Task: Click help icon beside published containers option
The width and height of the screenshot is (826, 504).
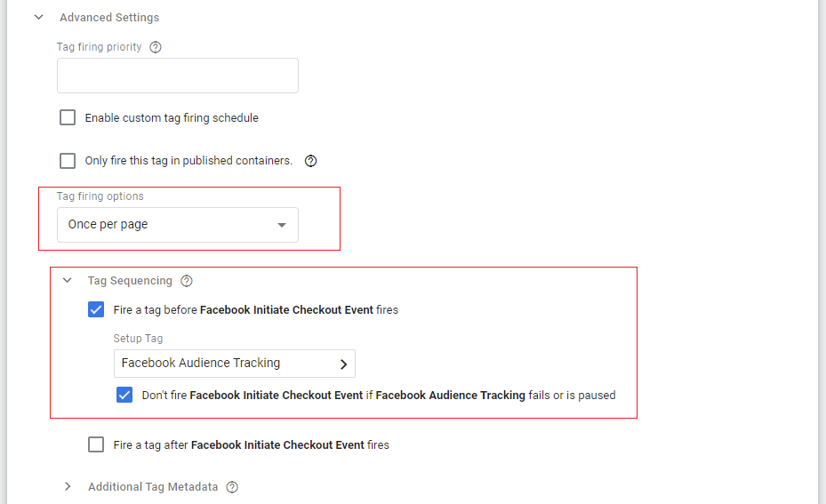Action: pyautogui.click(x=310, y=161)
